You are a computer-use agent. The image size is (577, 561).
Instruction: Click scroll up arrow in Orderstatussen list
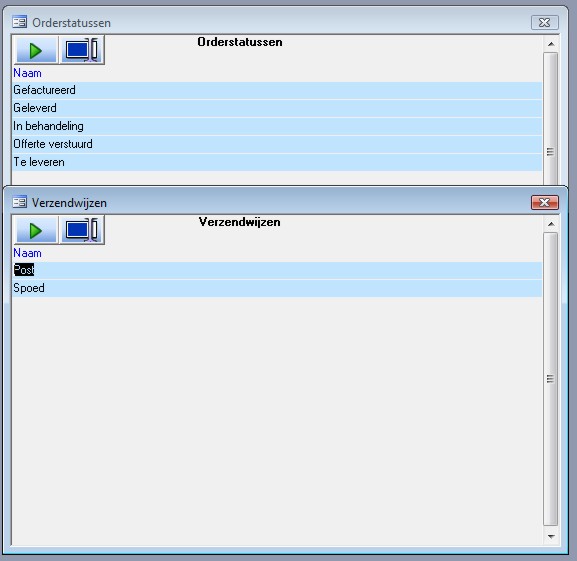click(551, 44)
